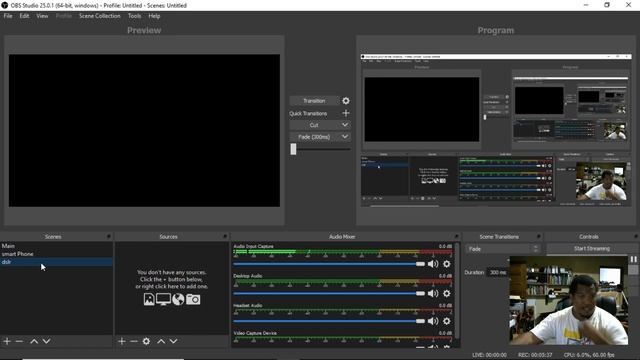Remove the selected source with minus button
640x360 pixels.
(x=134, y=341)
